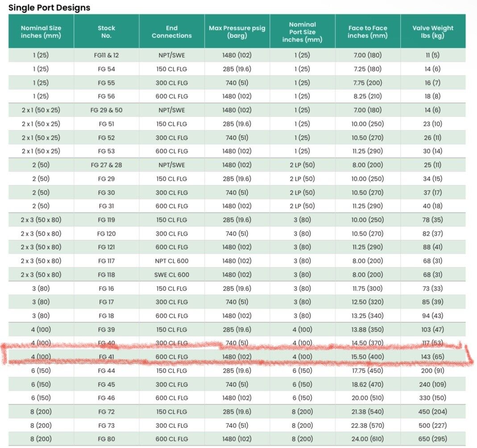477x448 pixels.
Task: Click the 'End Connections' column header
Action: click(172, 32)
